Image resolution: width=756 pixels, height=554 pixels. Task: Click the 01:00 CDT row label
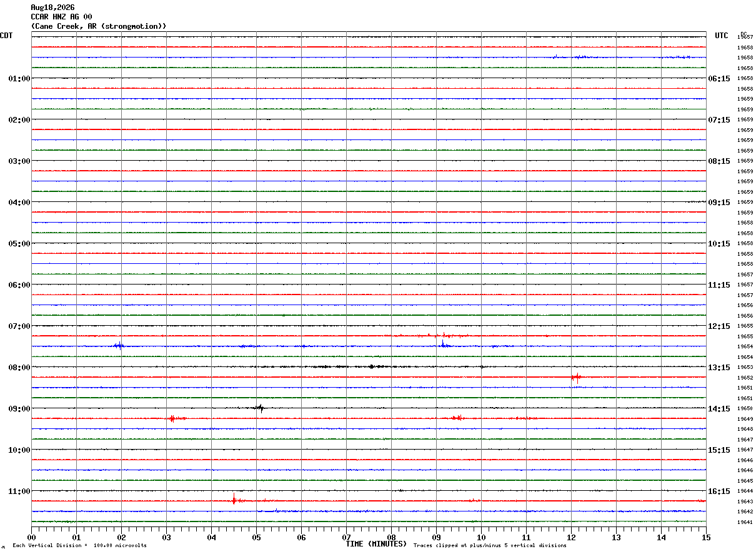[19, 78]
